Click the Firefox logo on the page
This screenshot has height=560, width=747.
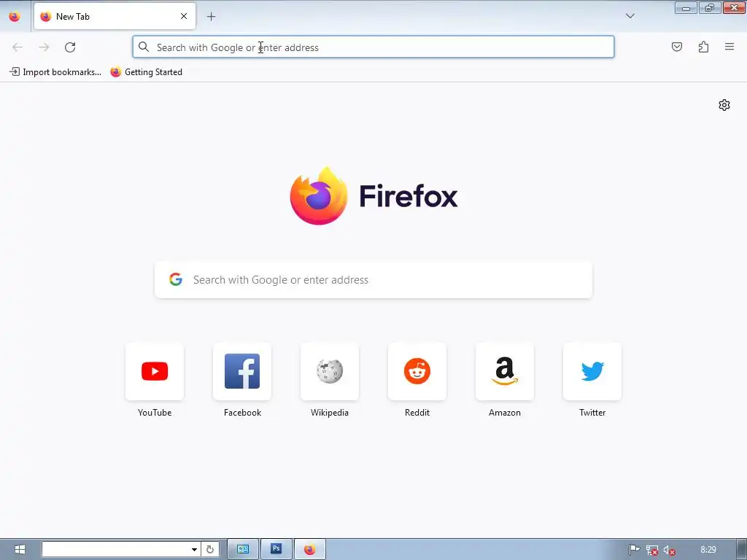coord(318,195)
